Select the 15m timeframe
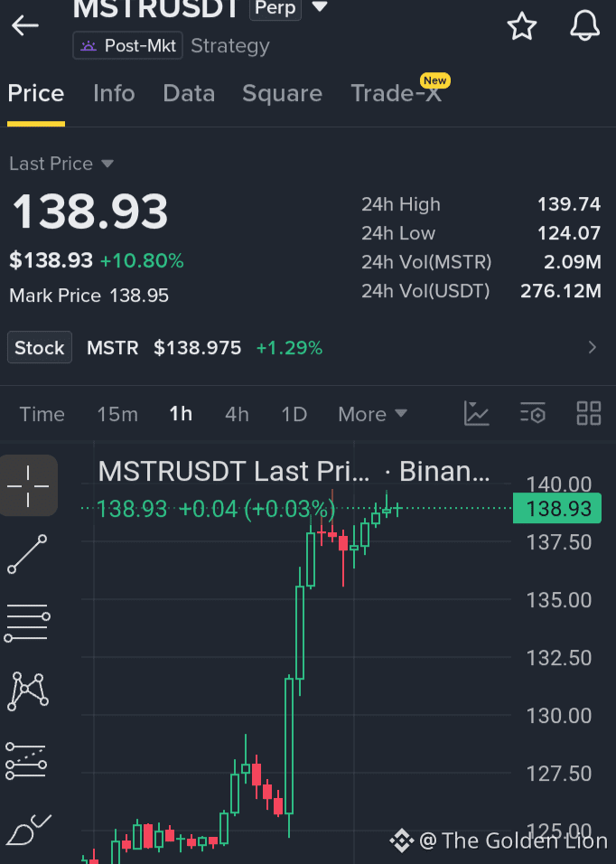This screenshot has width=616, height=864. tap(117, 414)
